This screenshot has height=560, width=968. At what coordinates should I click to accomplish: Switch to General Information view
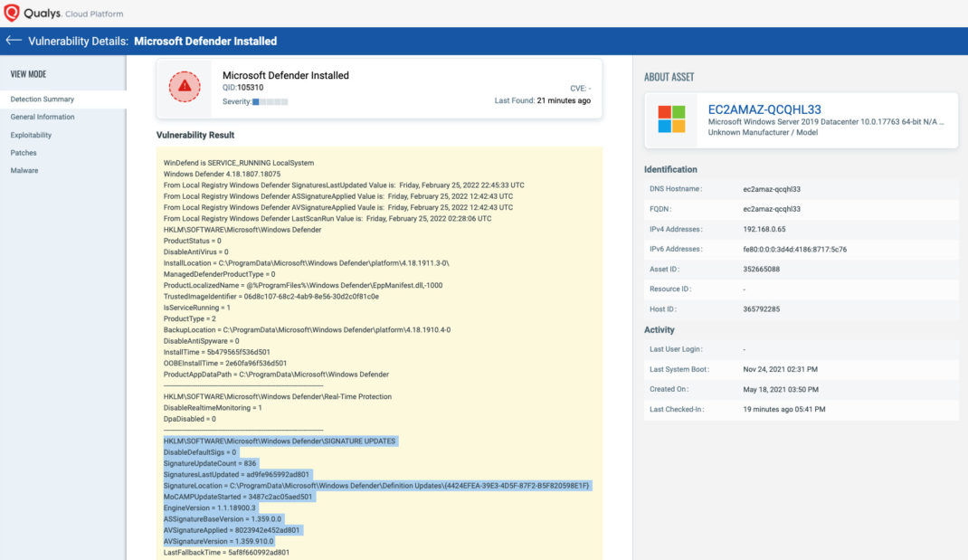(42, 117)
